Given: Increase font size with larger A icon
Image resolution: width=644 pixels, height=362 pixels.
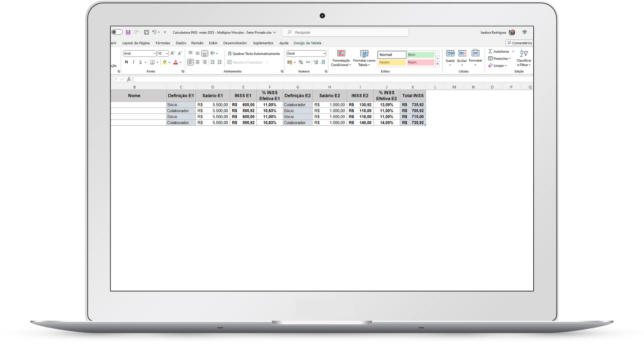Looking at the screenshot, I should click(x=173, y=53).
